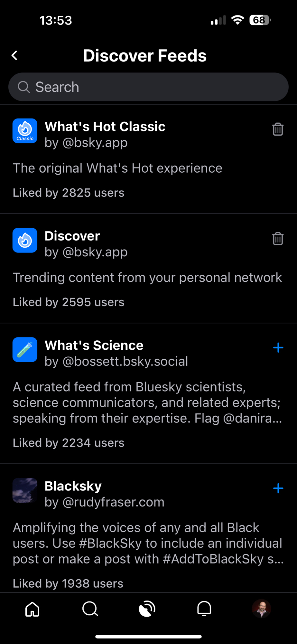Image resolution: width=297 pixels, height=644 pixels.
Task: Tap the What's Hot Classic feed avatar
Action: 25,131
